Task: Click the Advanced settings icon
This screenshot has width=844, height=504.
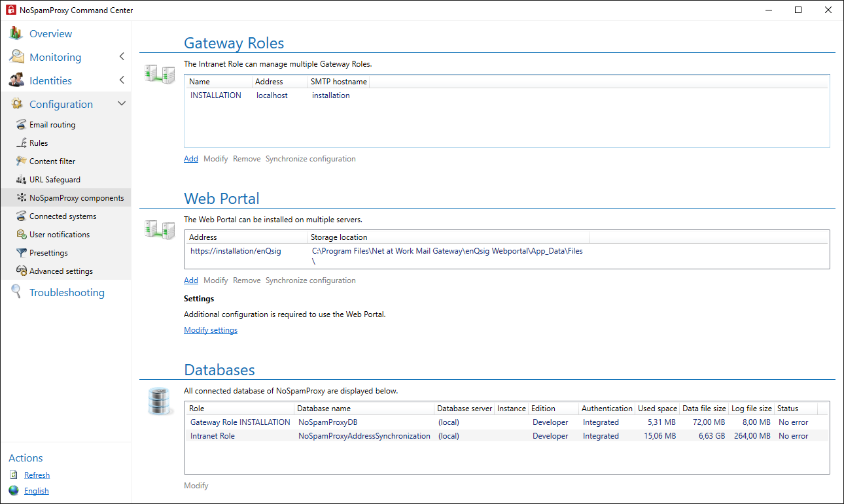Action: pyautogui.click(x=22, y=271)
